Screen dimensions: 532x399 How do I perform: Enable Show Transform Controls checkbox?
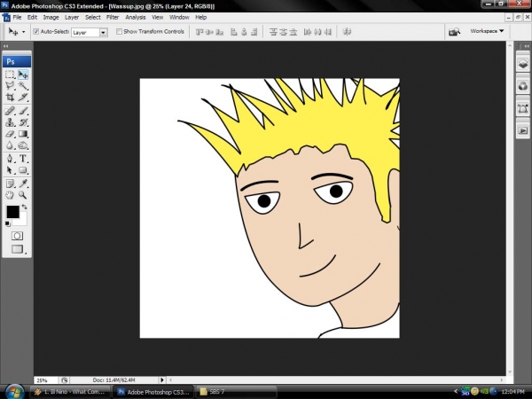click(x=119, y=32)
